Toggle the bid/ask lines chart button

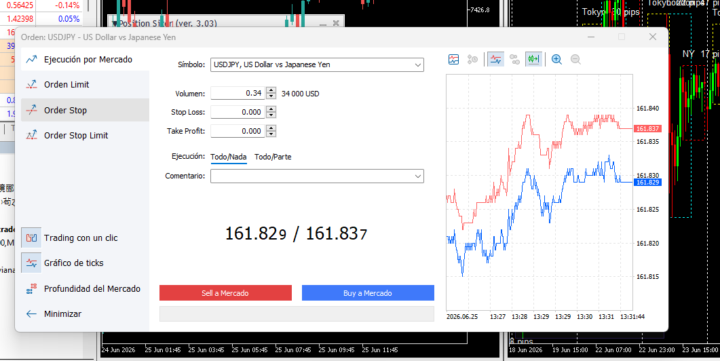coord(495,59)
